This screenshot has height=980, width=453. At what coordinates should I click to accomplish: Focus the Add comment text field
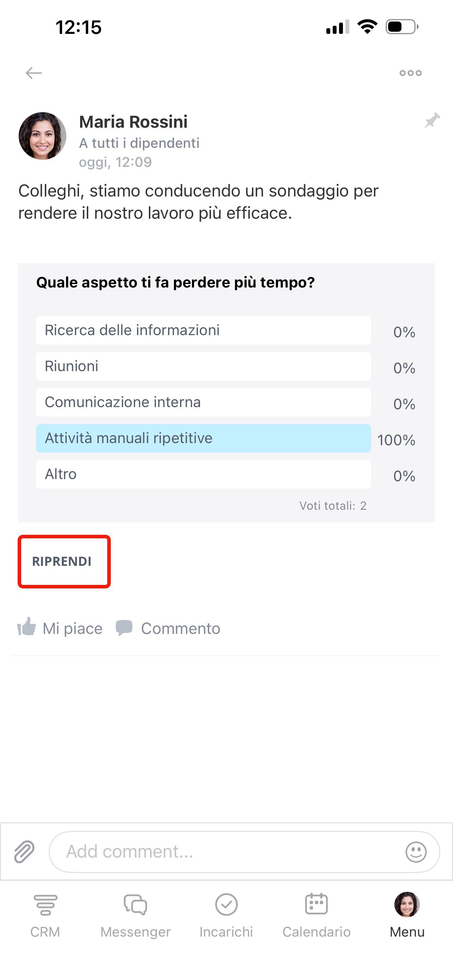228,851
